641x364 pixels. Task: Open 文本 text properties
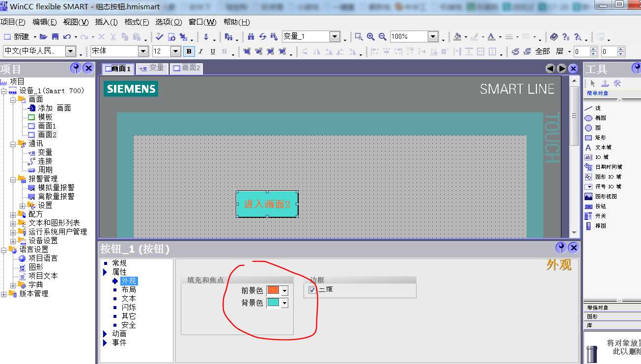(x=129, y=299)
